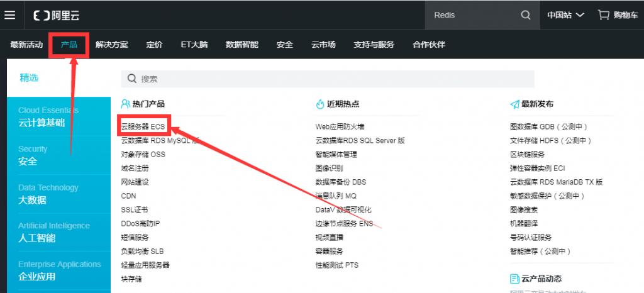Open 数据库备份 DBS link

pyautogui.click(x=341, y=182)
